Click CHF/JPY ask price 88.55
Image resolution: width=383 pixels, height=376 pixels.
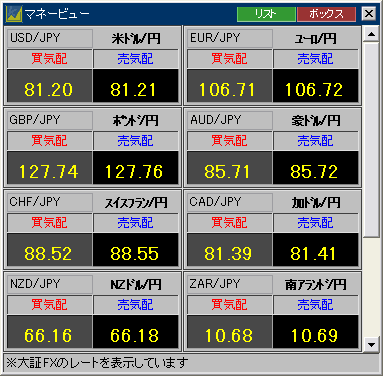tap(135, 250)
